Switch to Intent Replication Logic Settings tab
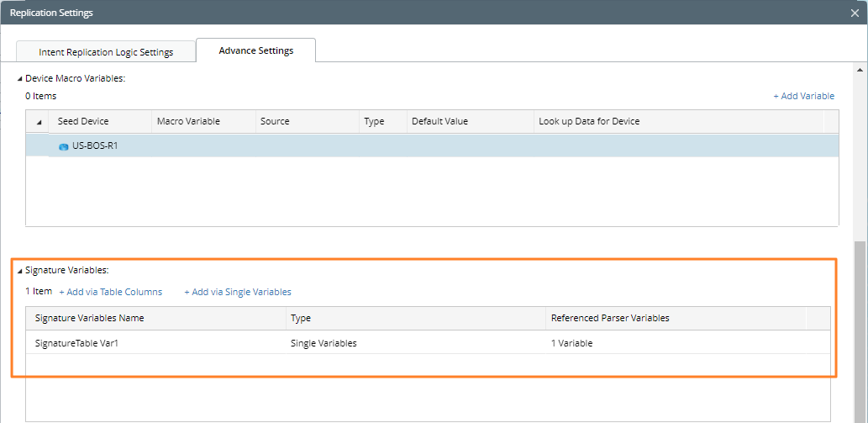This screenshot has height=423, width=868. [106, 52]
